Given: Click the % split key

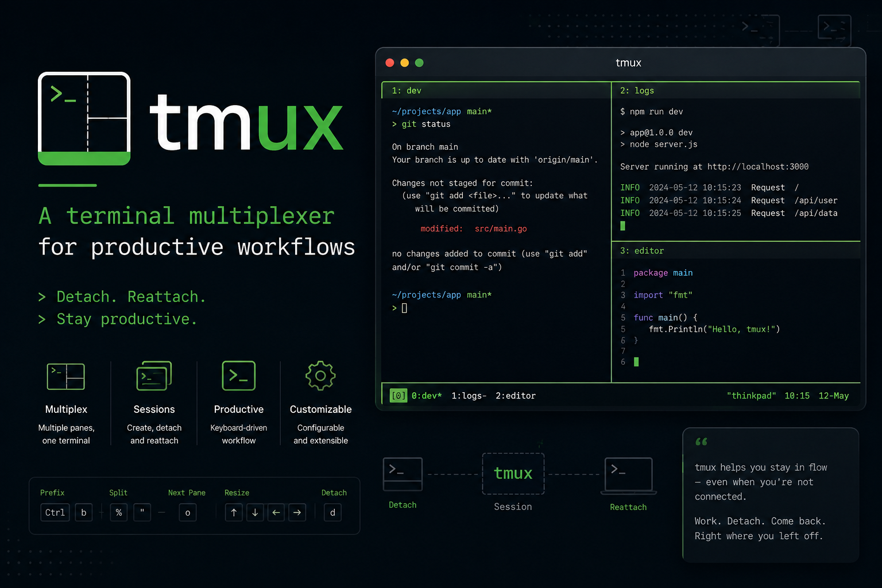Looking at the screenshot, I should click(x=119, y=513).
